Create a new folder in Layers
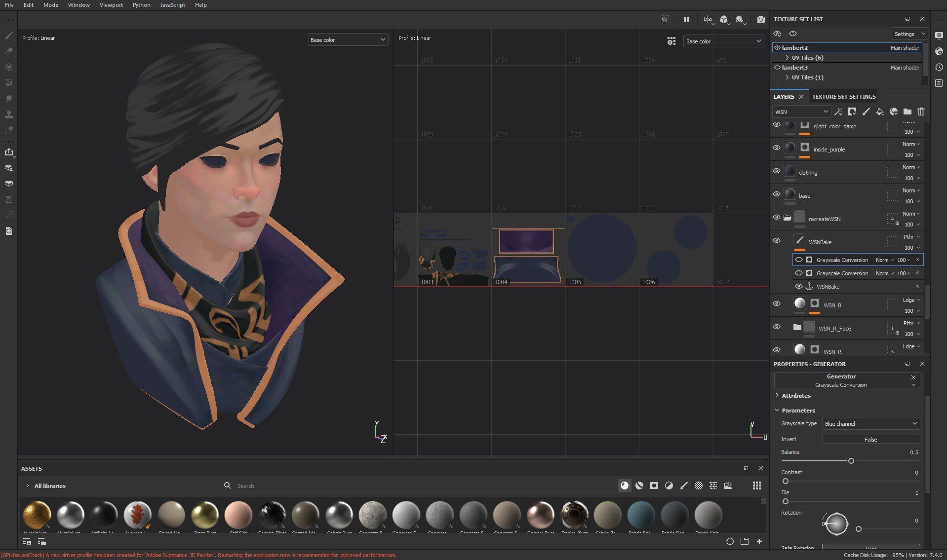The height and width of the screenshot is (560, 947). click(908, 112)
